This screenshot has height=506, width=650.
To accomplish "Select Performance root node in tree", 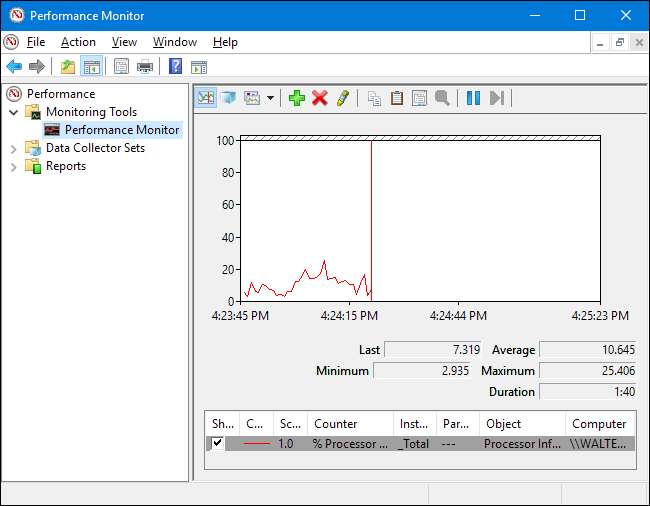I will (61, 94).
